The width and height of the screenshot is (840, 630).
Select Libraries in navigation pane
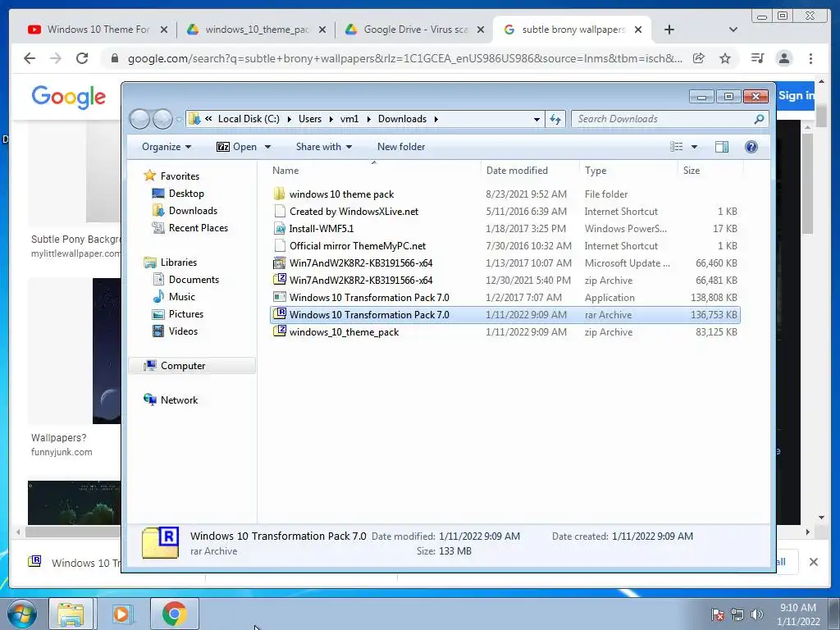pos(178,262)
